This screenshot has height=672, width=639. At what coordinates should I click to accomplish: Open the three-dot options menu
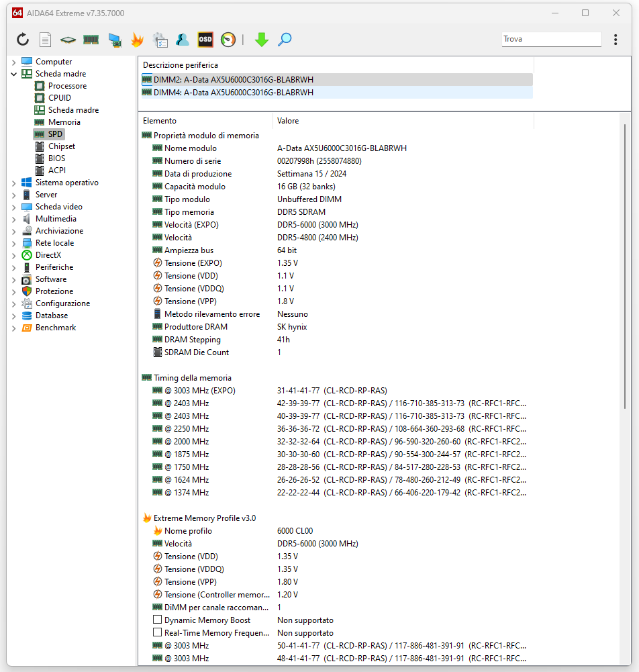pyautogui.click(x=616, y=40)
